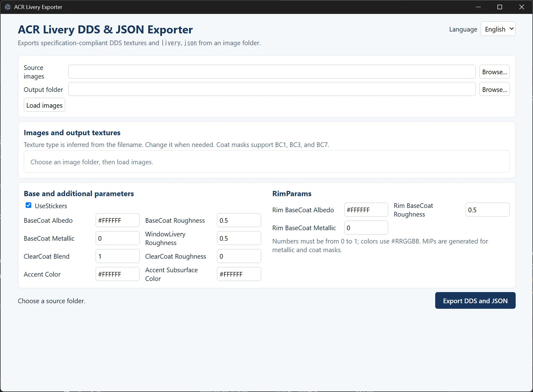Click the Accent Color hex field
The width and height of the screenshot is (533, 392).
(117, 274)
